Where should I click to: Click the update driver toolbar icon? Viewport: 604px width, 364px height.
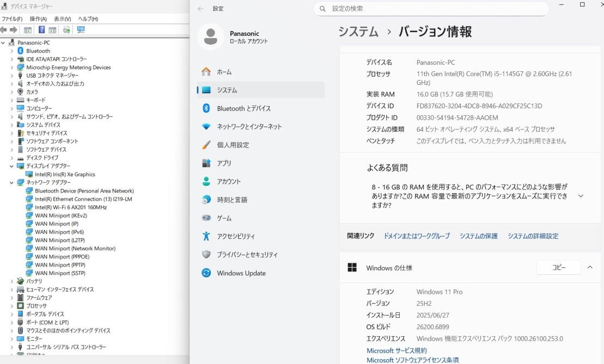click(66, 30)
